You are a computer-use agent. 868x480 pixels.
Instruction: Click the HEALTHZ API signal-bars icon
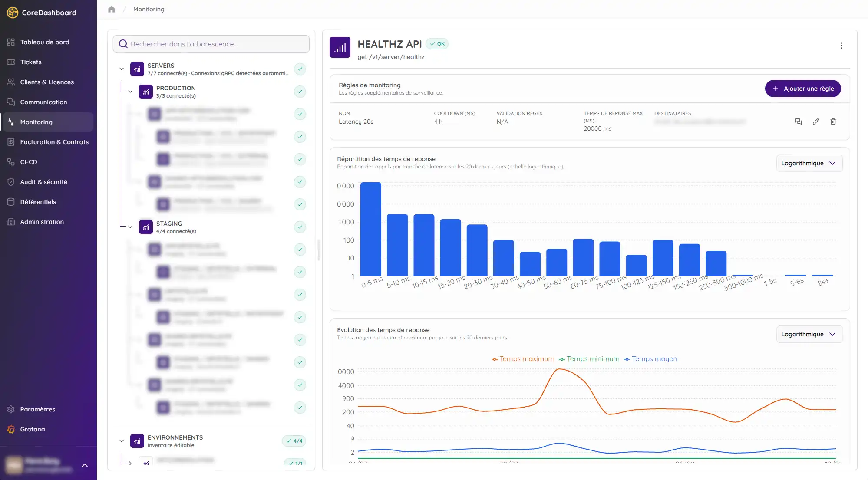coord(340,47)
